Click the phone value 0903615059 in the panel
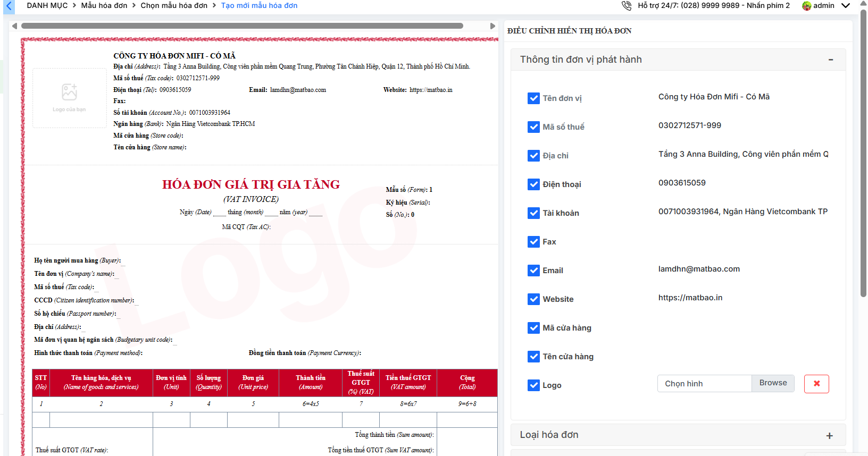 click(x=682, y=183)
